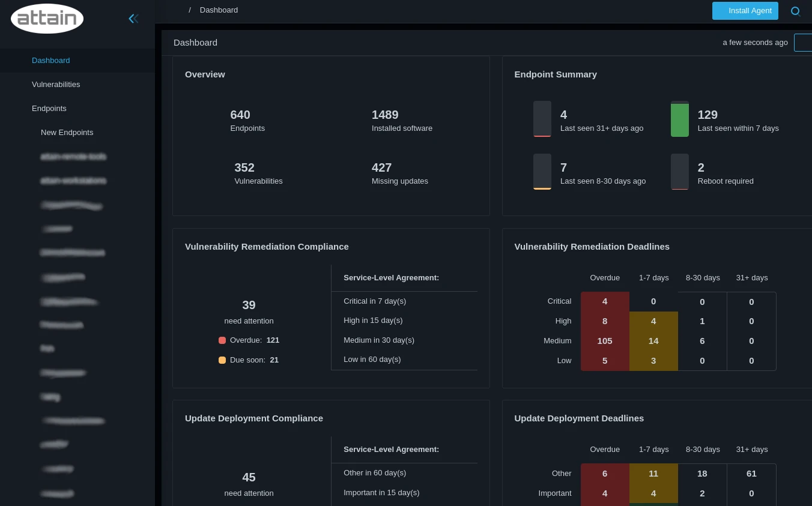This screenshot has width=812, height=506.
Task: Click the Important 1-7 days cell in the Update Deployment Deadlines table
Action: point(653,493)
